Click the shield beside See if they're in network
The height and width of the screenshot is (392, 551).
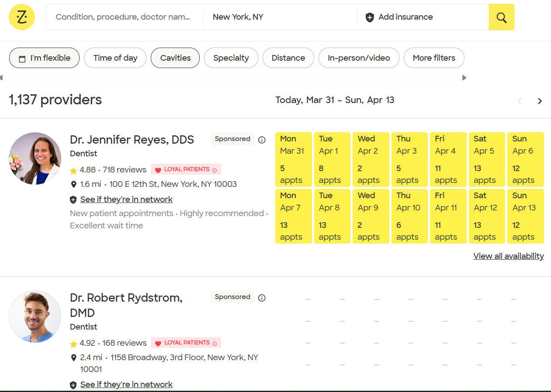73,199
